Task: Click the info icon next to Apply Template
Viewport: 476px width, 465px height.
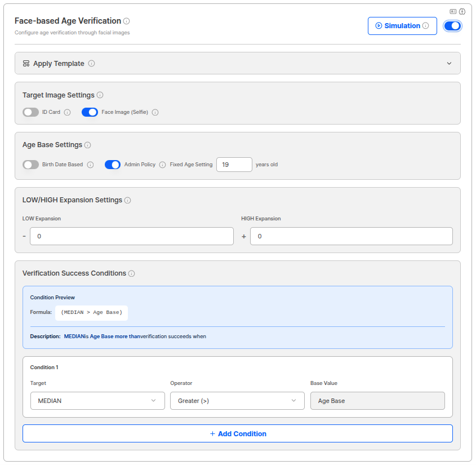Action: click(x=91, y=63)
